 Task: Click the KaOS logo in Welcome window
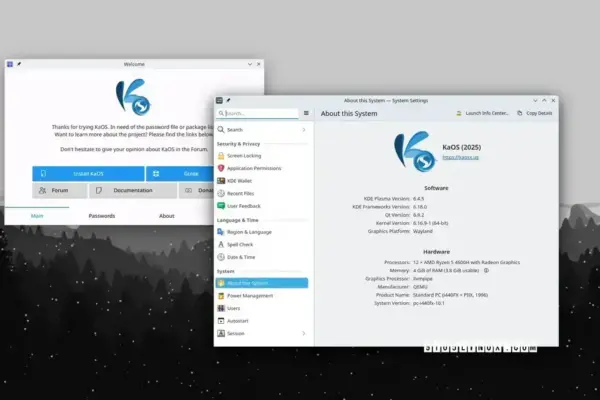tap(133, 97)
